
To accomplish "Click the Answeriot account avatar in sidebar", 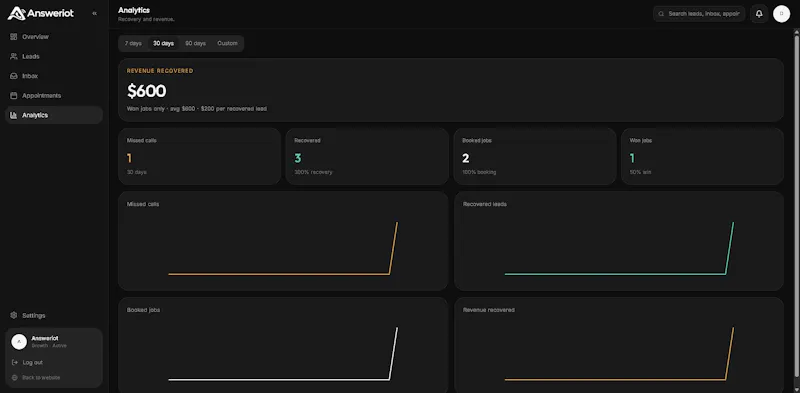I will 19,341.
